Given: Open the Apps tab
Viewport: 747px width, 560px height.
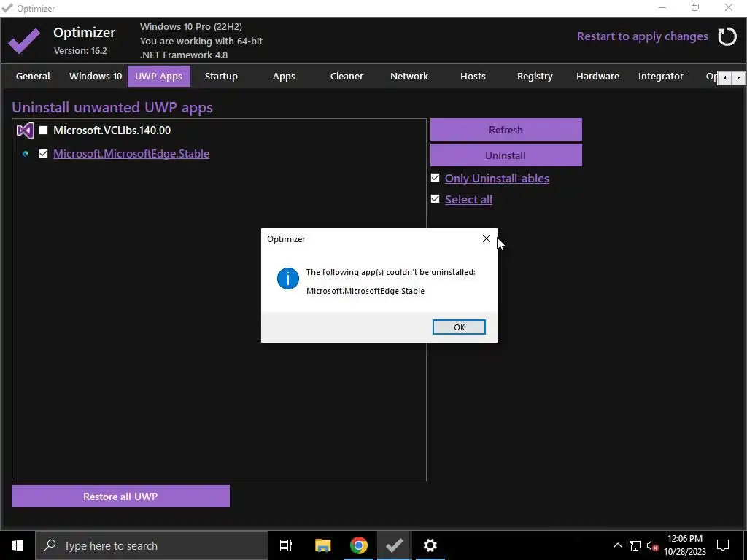Looking at the screenshot, I should 284,76.
